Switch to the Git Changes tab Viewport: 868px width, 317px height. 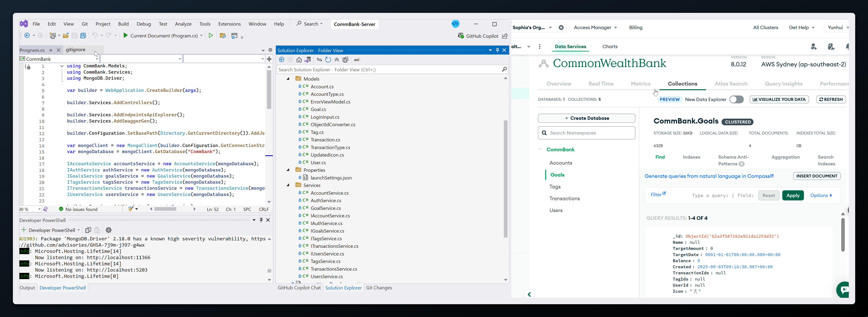coord(379,288)
